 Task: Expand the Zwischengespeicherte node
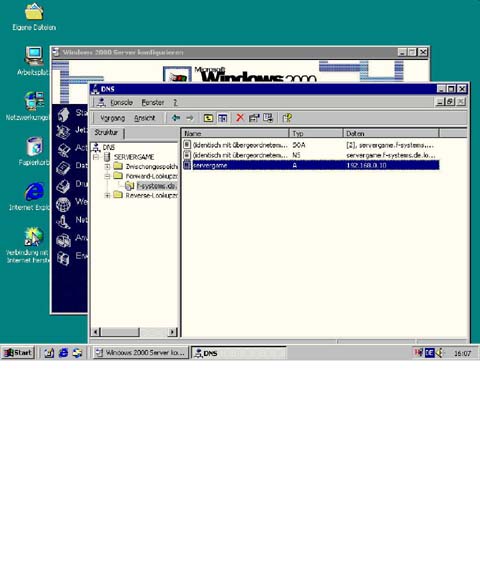coord(107,167)
